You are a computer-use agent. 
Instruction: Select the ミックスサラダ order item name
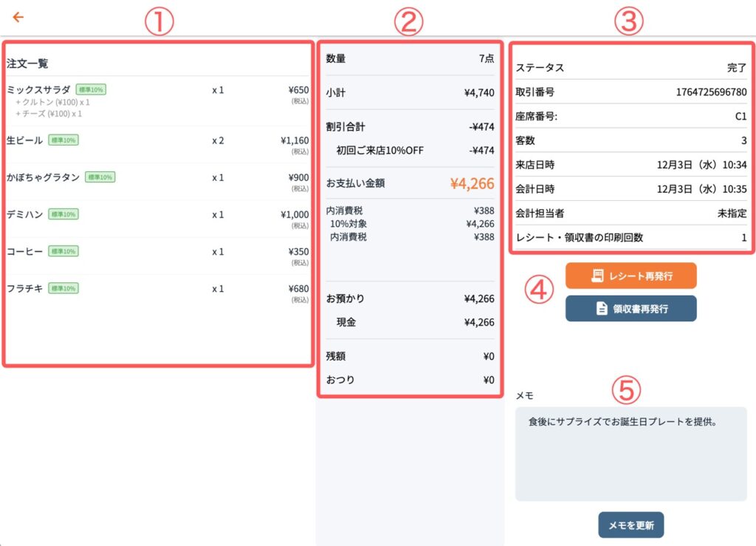click(38, 89)
